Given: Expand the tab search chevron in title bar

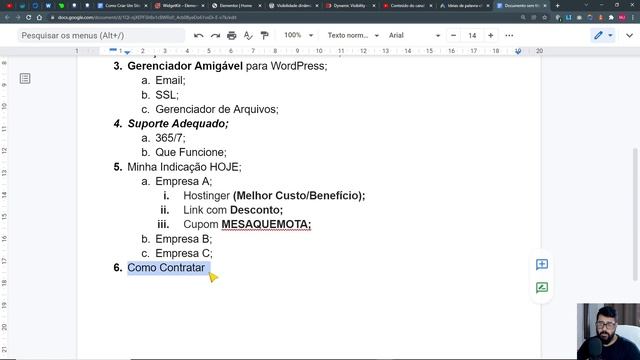Looking at the screenshot, I should (586, 6).
